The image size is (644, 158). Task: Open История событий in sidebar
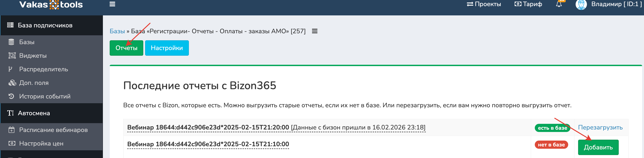[x=45, y=96]
